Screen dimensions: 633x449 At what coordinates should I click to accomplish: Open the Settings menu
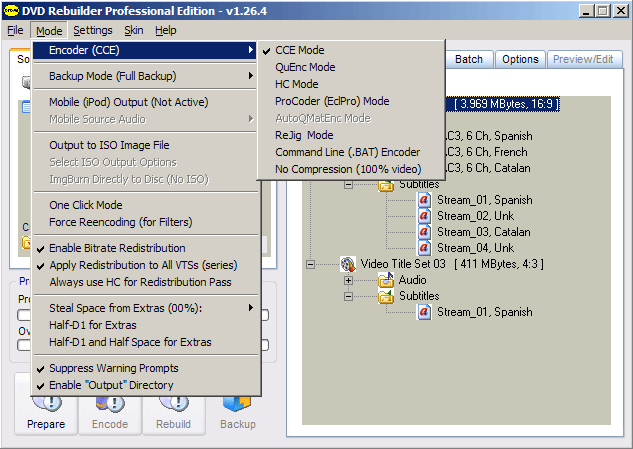[93, 31]
